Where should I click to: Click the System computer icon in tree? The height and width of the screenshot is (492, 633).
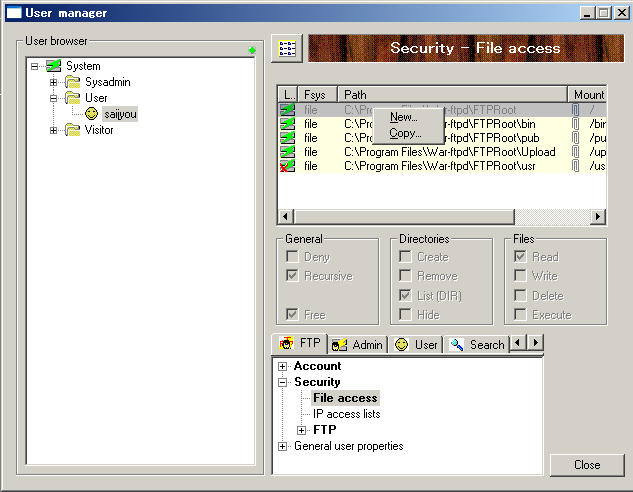tap(54, 66)
